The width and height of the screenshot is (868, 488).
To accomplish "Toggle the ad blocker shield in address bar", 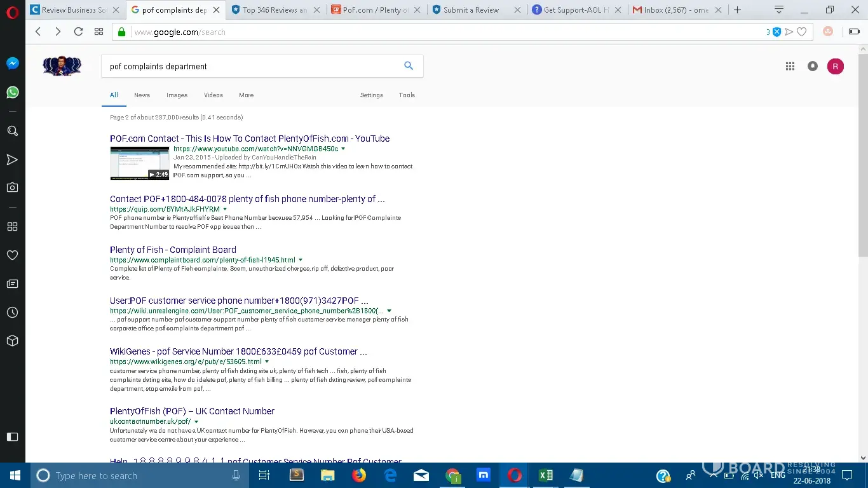I will pos(776,32).
